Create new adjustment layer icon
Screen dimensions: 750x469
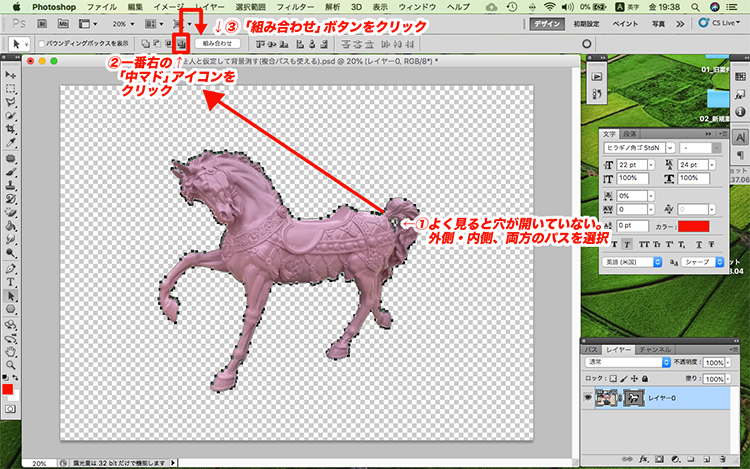point(675,459)
